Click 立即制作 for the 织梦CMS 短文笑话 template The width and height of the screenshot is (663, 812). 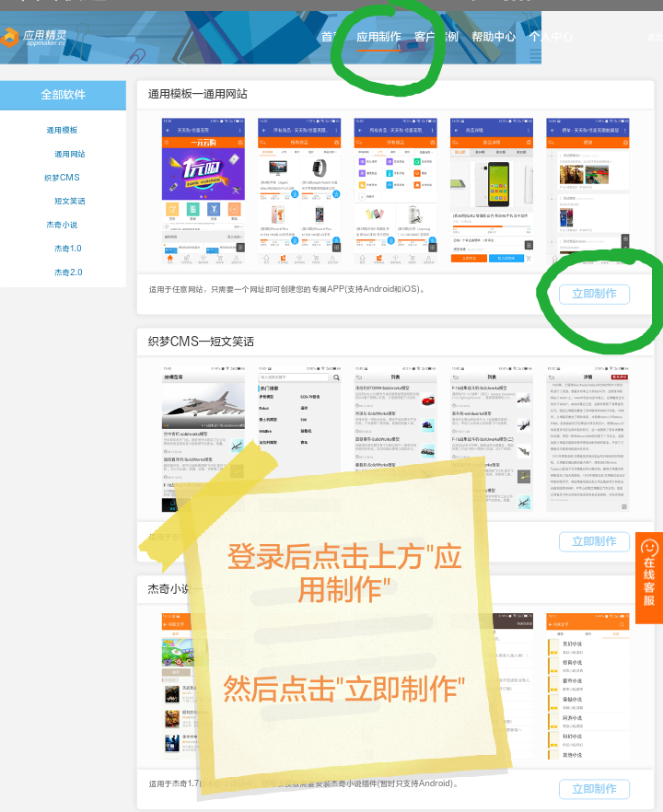[594, 541]
